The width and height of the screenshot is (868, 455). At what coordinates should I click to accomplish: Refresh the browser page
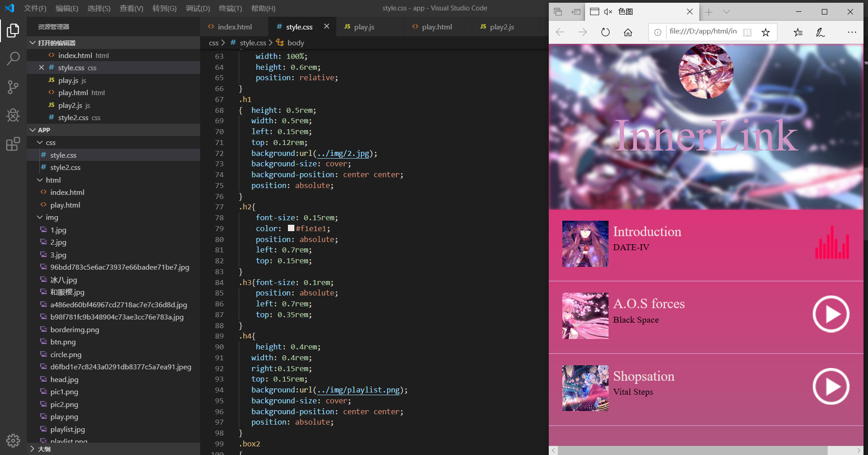[605, 32]
